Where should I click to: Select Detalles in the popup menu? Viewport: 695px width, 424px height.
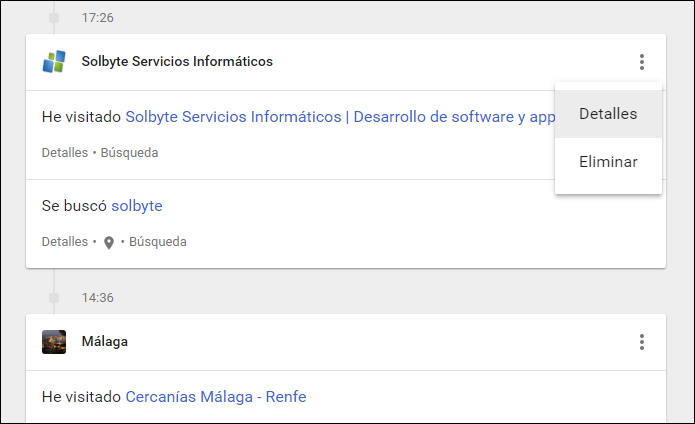click(x=608, y=114)
